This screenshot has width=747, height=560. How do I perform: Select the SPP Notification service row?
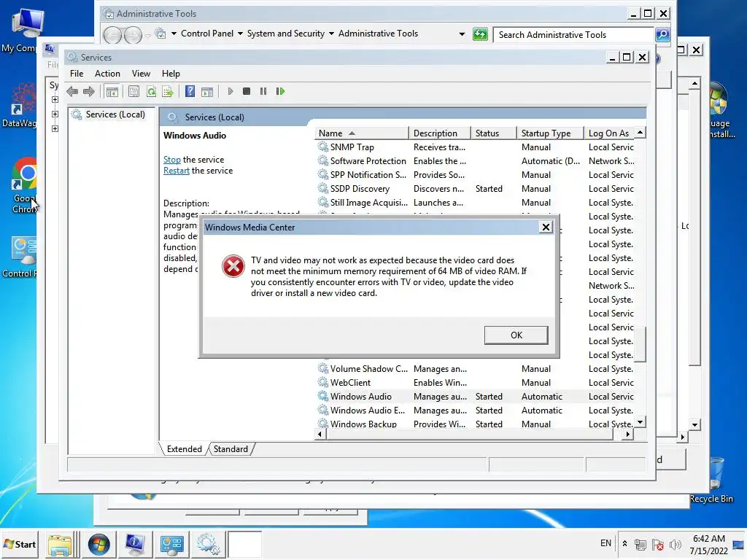[x=475, y=175]
